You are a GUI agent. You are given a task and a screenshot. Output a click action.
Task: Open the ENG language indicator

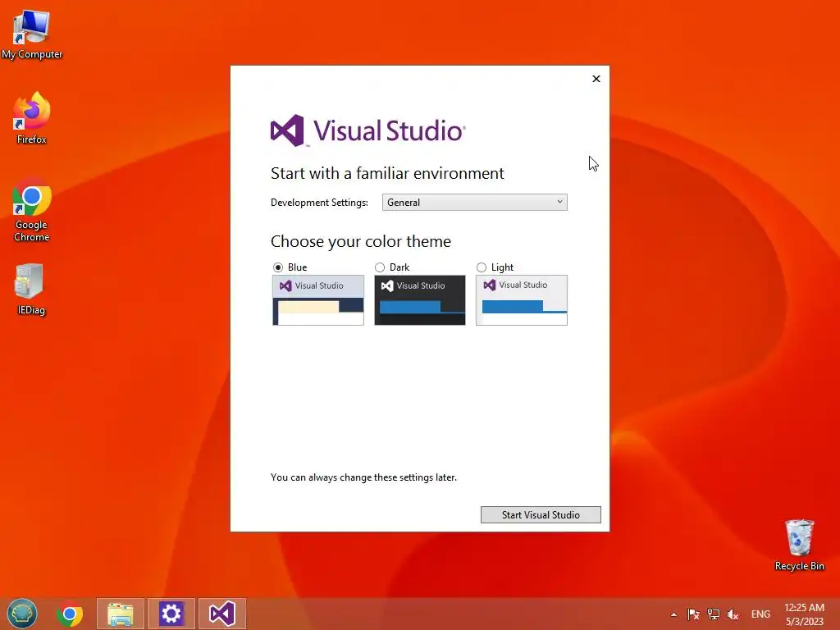click(760, 614)
